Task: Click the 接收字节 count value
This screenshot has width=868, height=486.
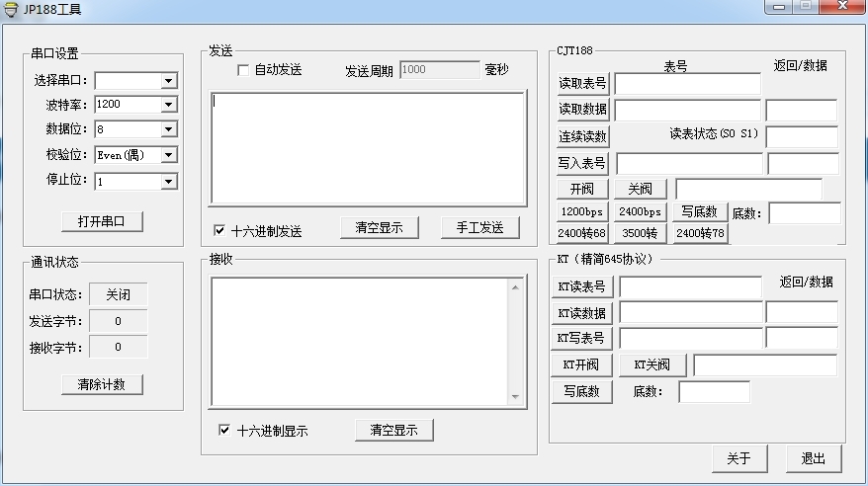Action: pyautogui.click(x=119, y=348)
